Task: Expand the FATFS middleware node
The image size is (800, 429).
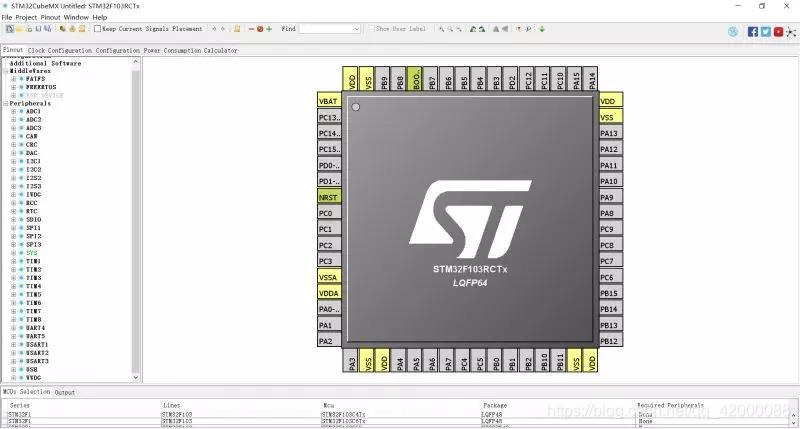Action: coord(14,79)
